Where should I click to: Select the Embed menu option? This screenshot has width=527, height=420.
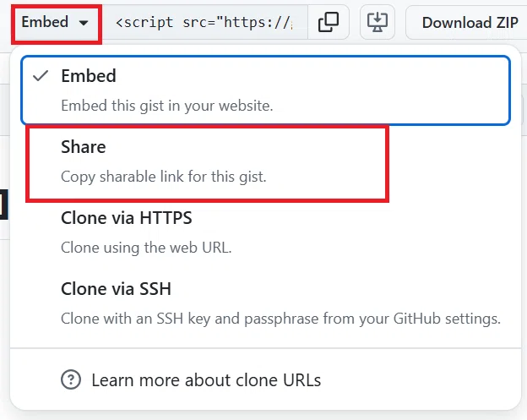click(265, 90)
